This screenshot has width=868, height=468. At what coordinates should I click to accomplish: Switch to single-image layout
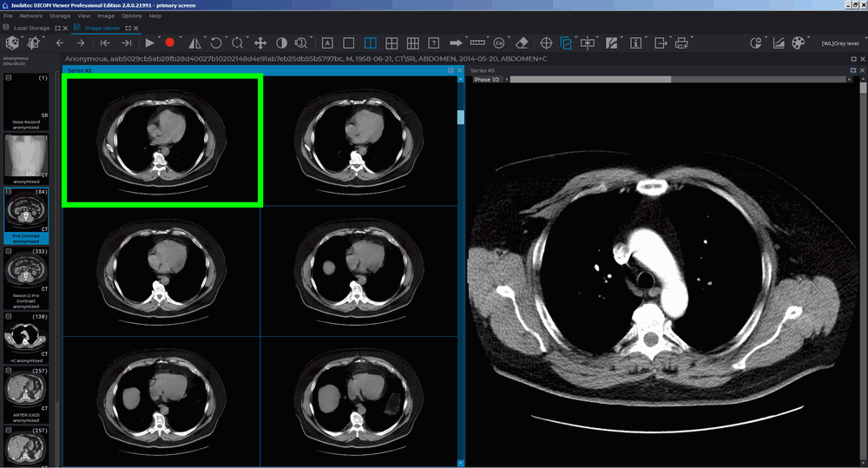pos(349,43)
